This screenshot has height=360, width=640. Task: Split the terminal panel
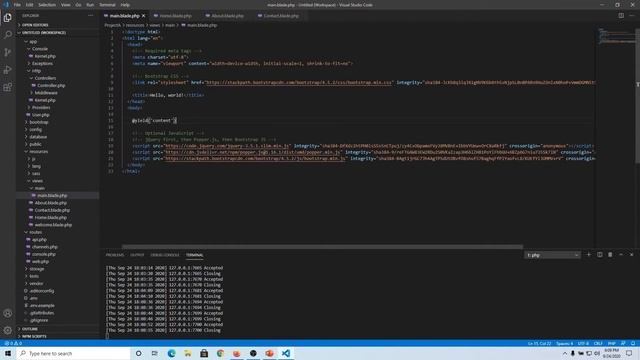tap(600, 255)
